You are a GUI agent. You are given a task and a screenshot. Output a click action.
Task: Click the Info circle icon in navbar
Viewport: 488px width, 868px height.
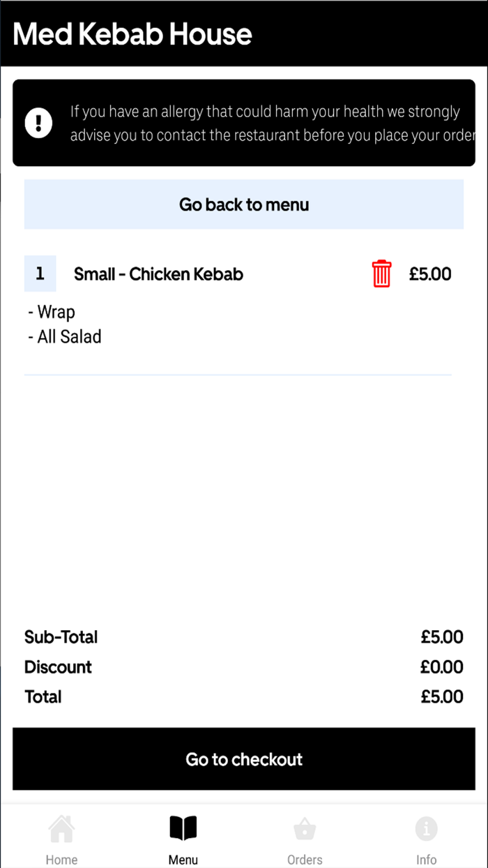427,829
